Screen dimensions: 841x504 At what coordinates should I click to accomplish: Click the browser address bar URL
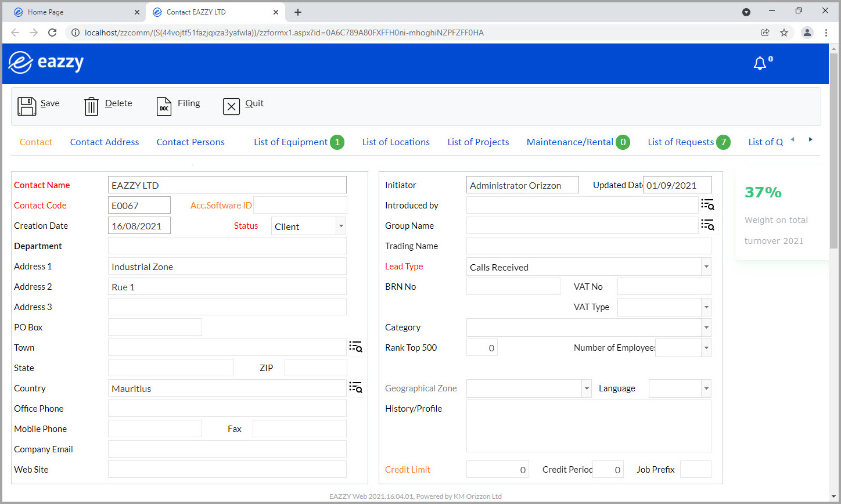[x=284, y=33]
